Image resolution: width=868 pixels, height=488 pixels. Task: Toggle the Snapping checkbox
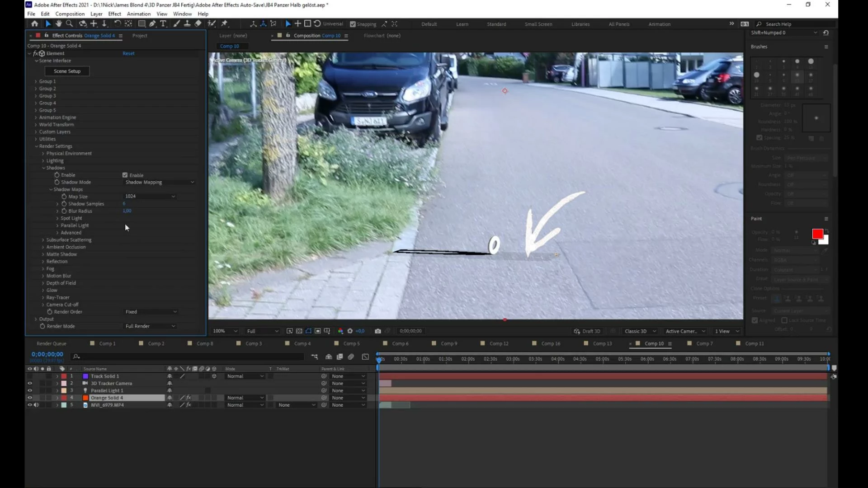click(353, 24)
